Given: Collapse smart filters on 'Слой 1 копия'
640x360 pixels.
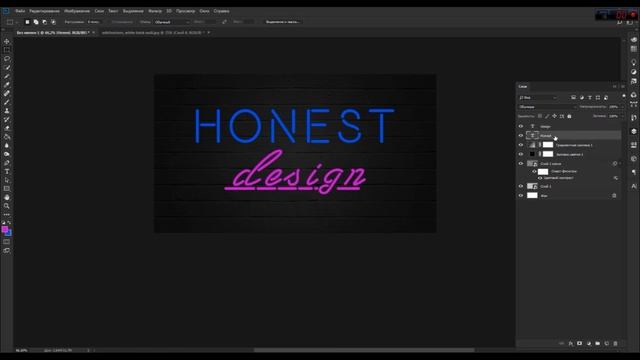Looking at the screenshot, I should click(620, 164).
